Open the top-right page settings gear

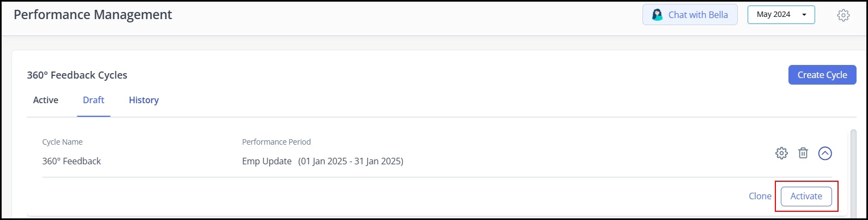coord(843,15)
